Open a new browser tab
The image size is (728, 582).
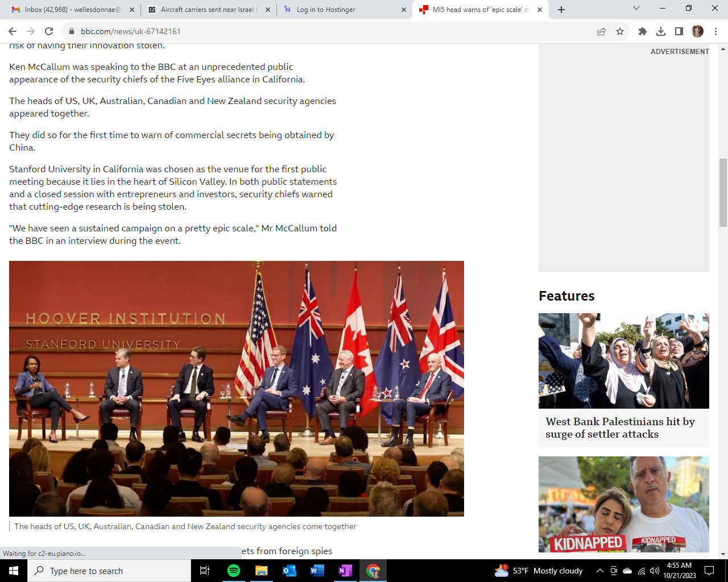tap(561, 10)
